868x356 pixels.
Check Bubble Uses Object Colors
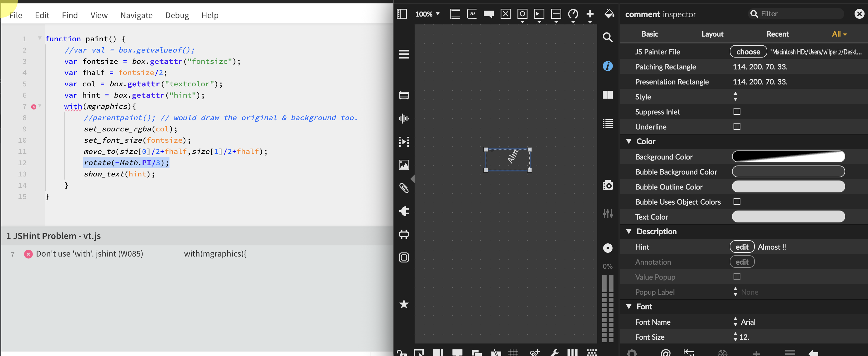(737, 201)
